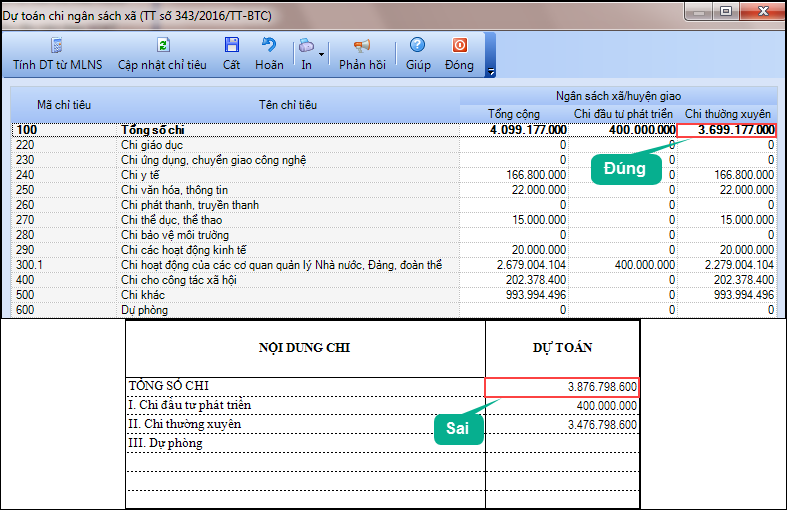787x510 pixels.
Task: Select the Chi thể dục, thể thao row
Action: 394,220
